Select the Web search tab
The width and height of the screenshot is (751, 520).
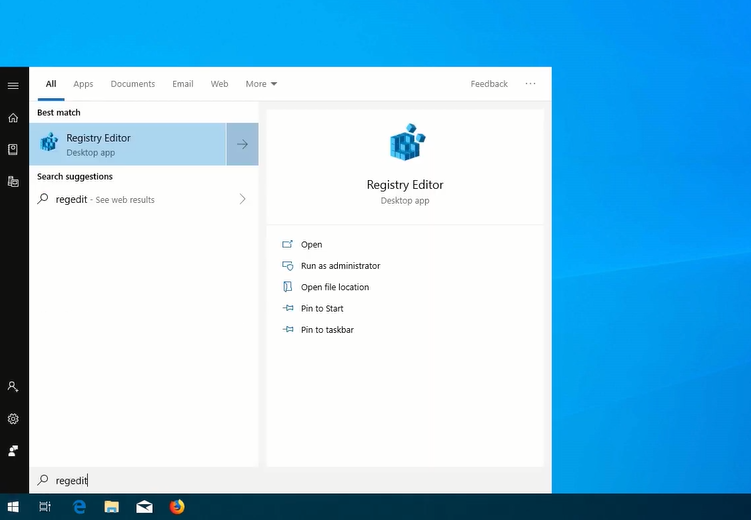click(x=219, y=84)
